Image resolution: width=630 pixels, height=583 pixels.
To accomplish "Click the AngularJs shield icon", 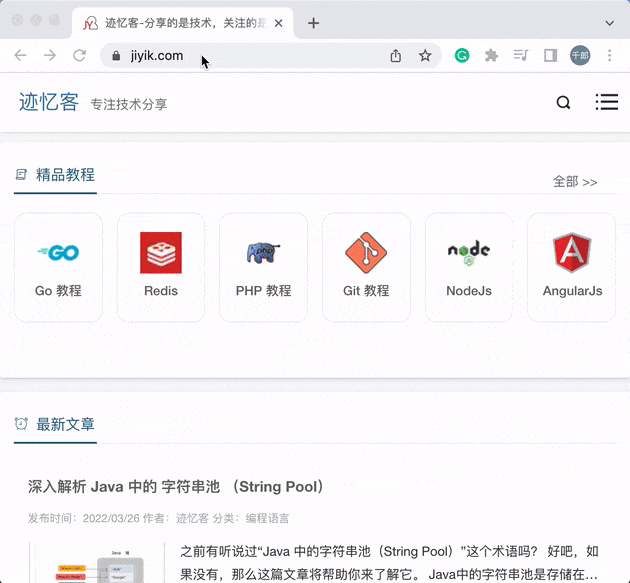I will coord(572,252).
